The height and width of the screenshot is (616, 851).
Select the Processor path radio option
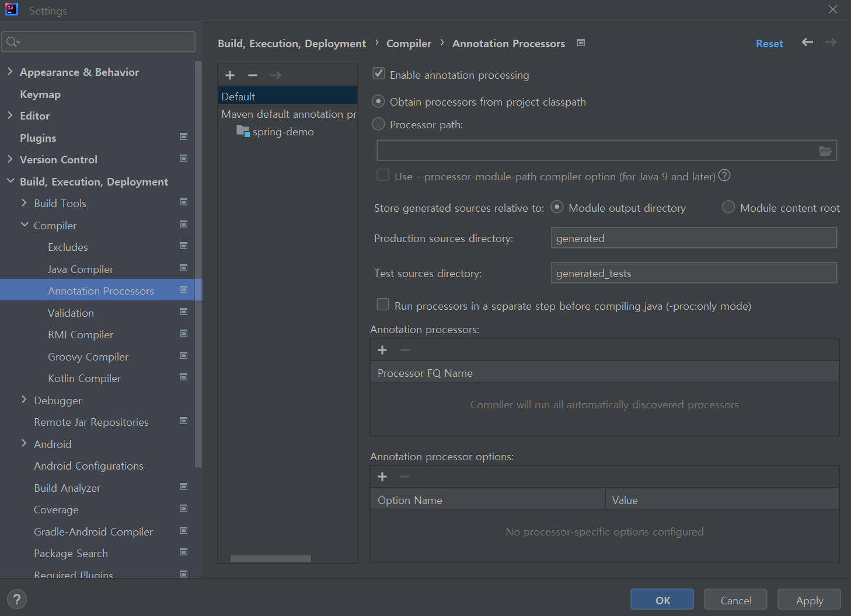coord(378,124)
